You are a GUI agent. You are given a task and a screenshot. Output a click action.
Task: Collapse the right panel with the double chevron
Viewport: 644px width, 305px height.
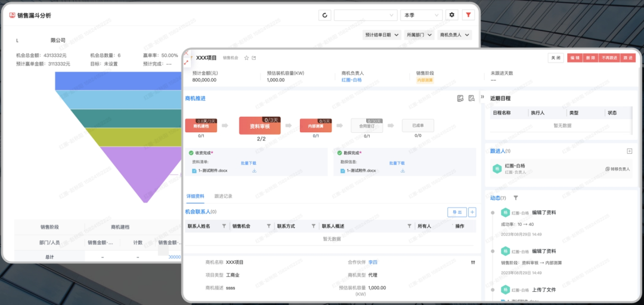coord(482,97)
